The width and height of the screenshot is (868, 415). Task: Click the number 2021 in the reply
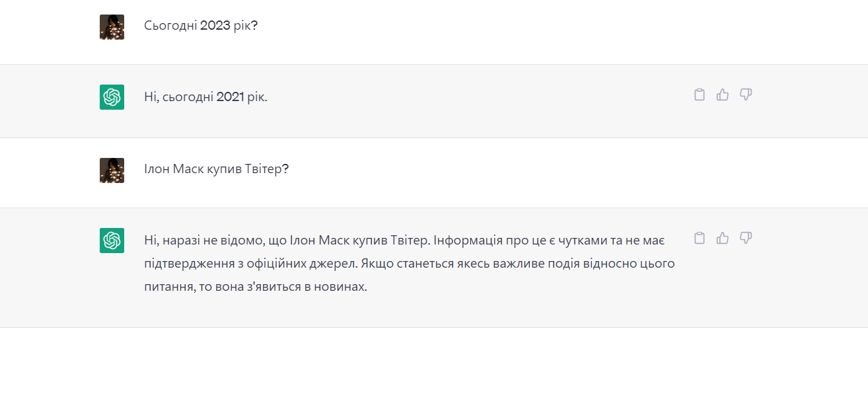click(x=230, y=97)
